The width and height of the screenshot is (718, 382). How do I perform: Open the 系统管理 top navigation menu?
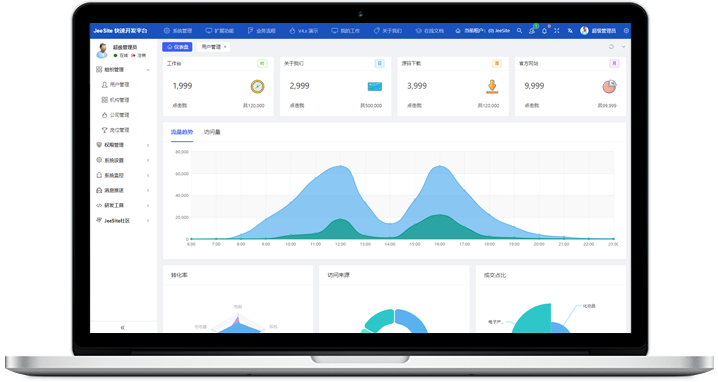pos(178,31)
